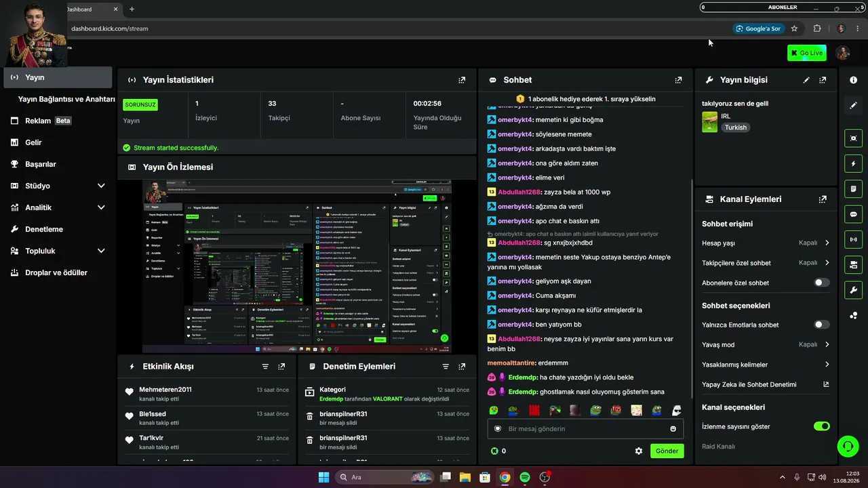Open Droplar ve ödüller page
The height and width of the screenshot is (488, 868).
58,272
